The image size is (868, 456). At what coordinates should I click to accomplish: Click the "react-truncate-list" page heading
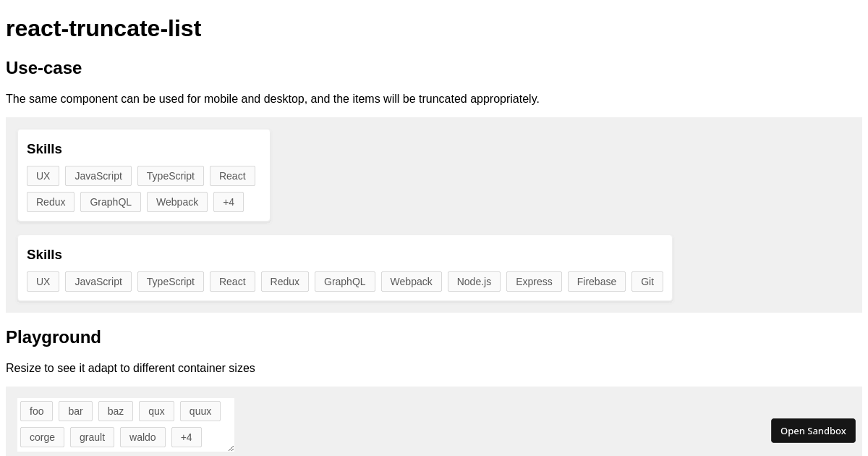click(x=103, y=28)
